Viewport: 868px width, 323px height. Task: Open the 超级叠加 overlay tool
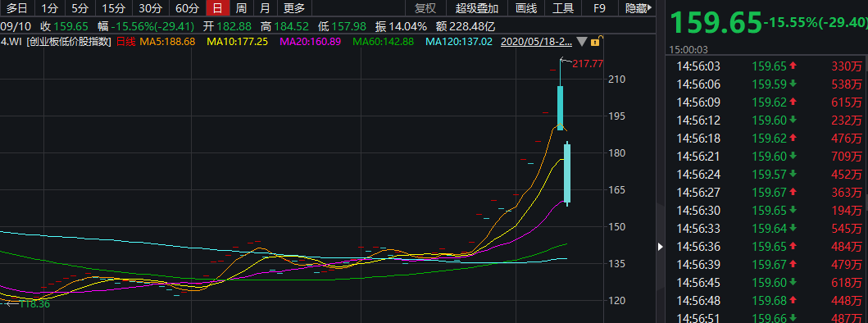477,8
